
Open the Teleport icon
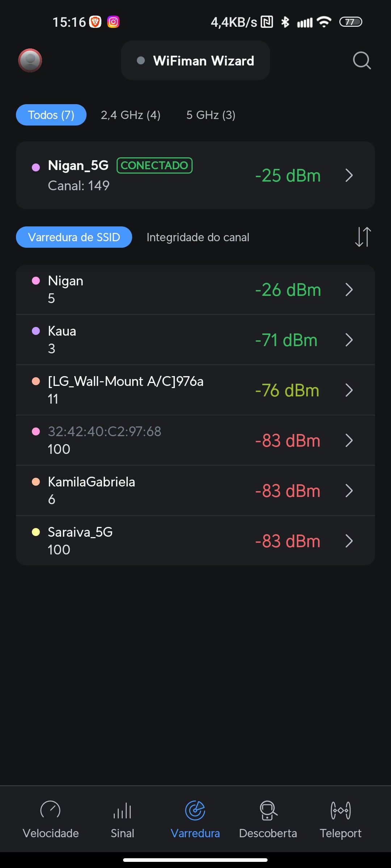tap(340, 810)
